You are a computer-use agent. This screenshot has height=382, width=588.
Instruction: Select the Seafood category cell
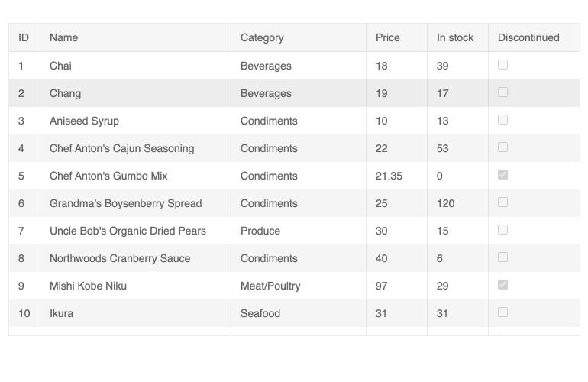260,313
